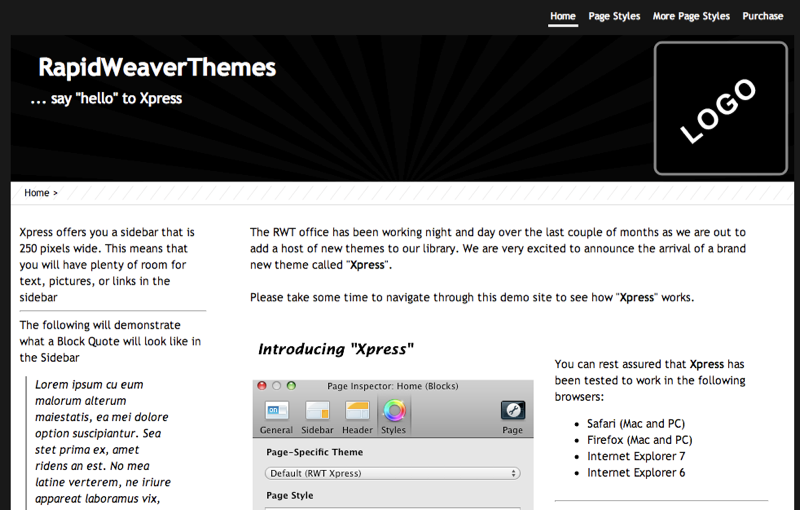Click the Header icon in Page Inspector

[x=357, y=411]
